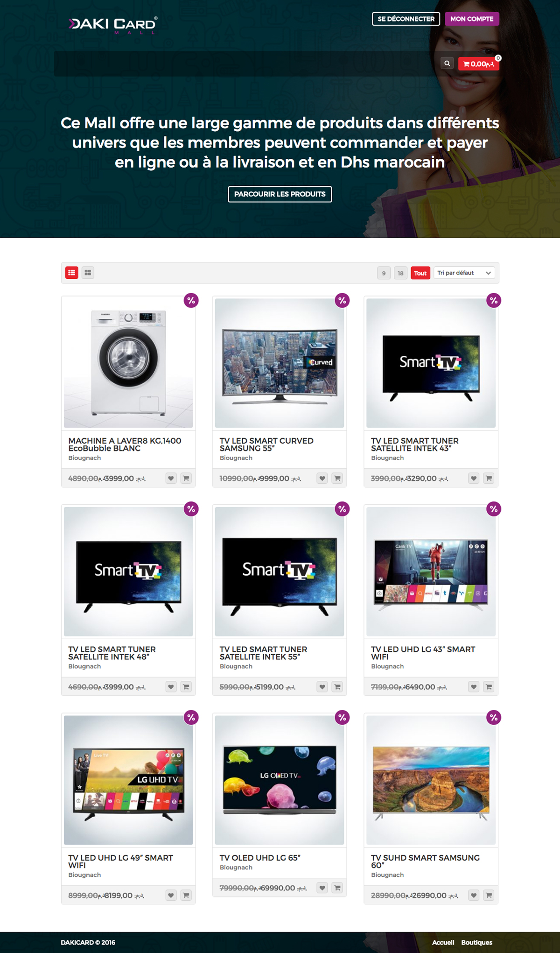Open the LG 43" football TV image
The image size is (560, 953).
(431, 572)
